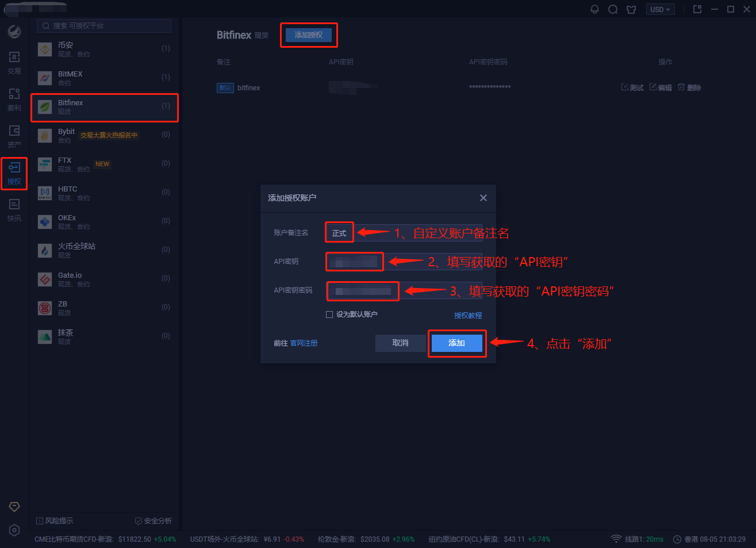Click the 线路1 network status indicator
Image resolution: width=756 pixels, height=548 pixels.
[x=637, y=539]
